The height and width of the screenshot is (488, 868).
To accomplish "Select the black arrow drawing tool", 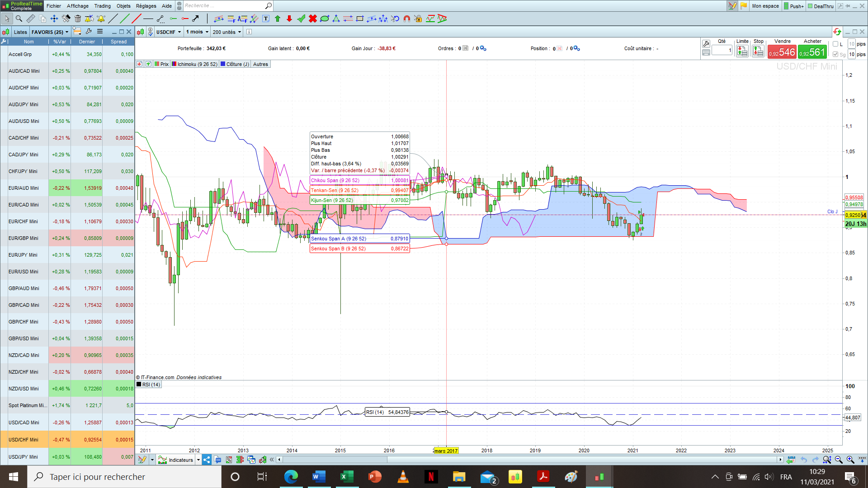I will click(x=195, y=19).
